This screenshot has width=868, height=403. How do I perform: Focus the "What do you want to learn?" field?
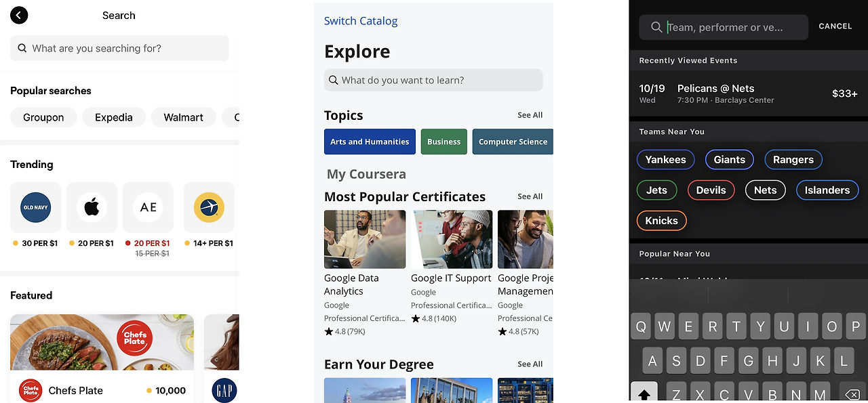[x=433, y=80]
